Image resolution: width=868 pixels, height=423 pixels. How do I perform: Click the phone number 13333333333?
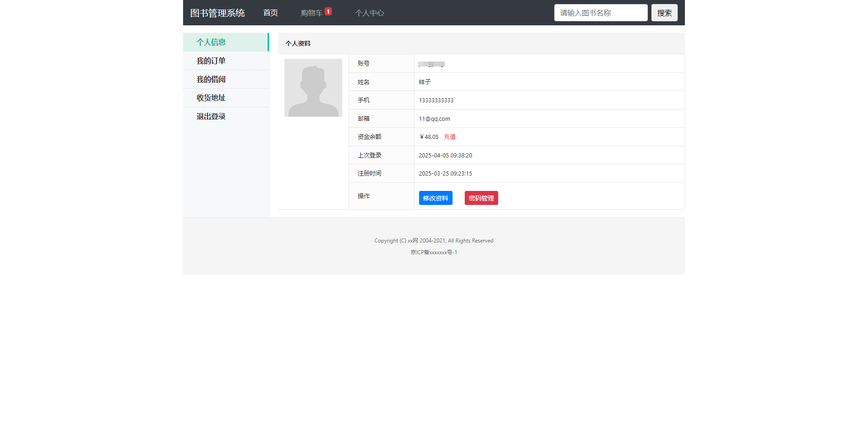[436, 100]
